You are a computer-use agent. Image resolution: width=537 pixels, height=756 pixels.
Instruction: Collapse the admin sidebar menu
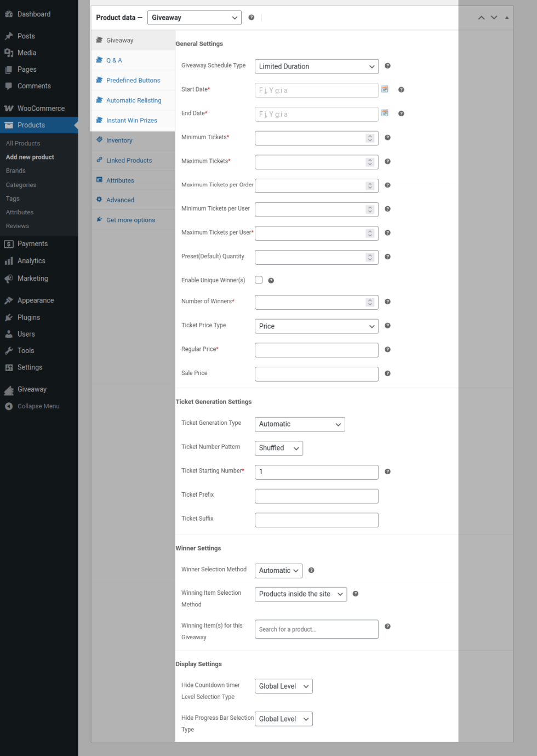39,406
